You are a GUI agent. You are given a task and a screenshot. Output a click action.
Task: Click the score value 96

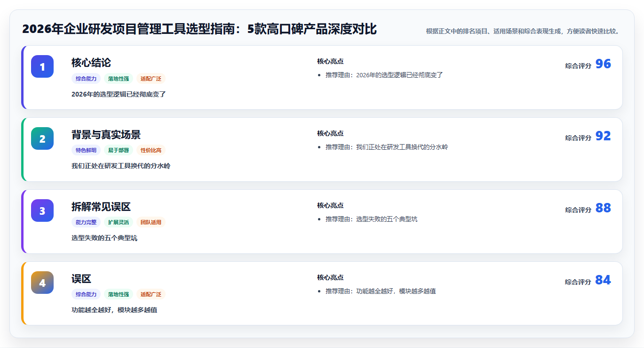603,64
